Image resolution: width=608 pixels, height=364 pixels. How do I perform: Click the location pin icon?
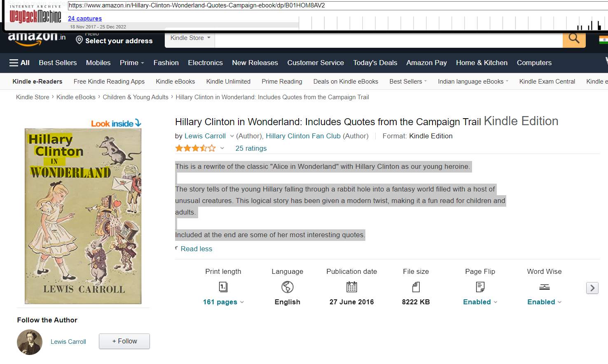click(x=80, y=40)
